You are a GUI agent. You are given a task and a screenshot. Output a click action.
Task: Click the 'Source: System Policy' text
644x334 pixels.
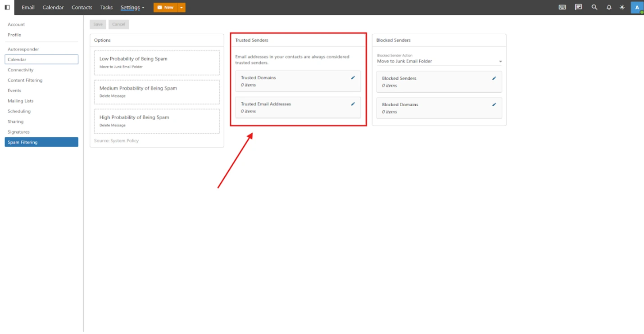click(116, 141)
